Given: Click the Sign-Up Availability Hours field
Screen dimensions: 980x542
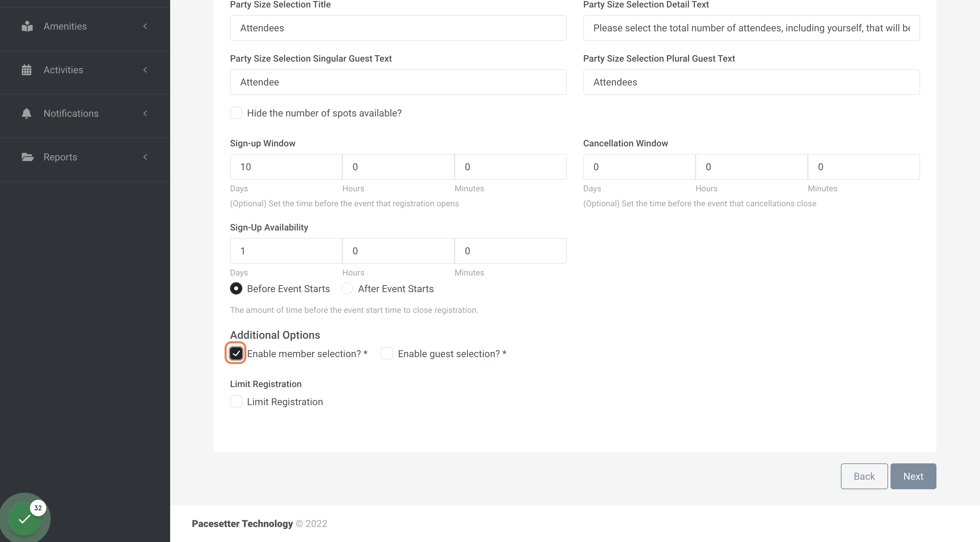Looking at the screenshot, I should [398, 251].
